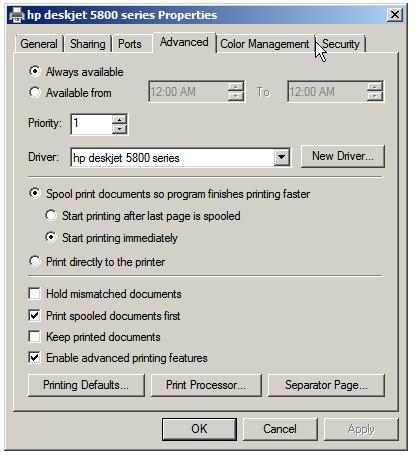
Task: Open Printing Defaults settings
Action: point(86,385)
